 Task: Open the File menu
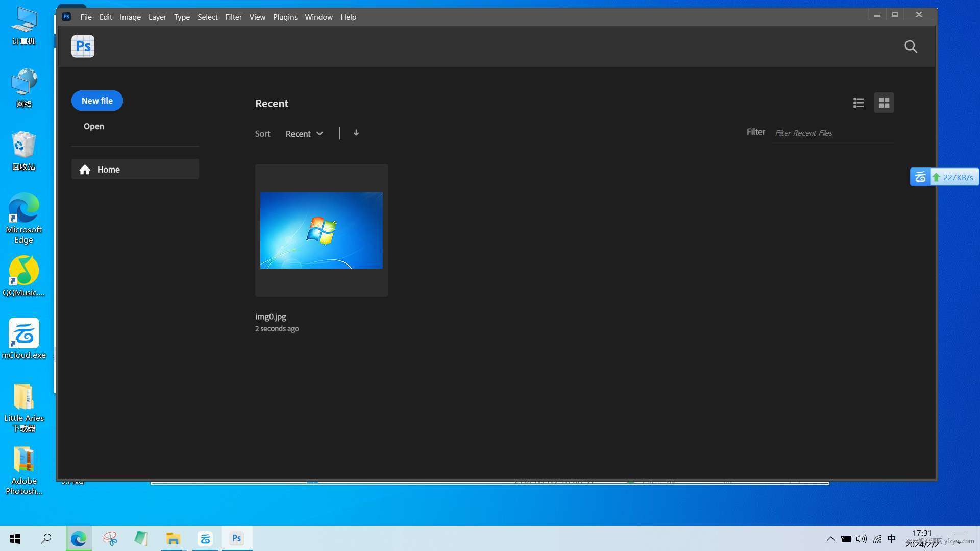tap(86, 17)
